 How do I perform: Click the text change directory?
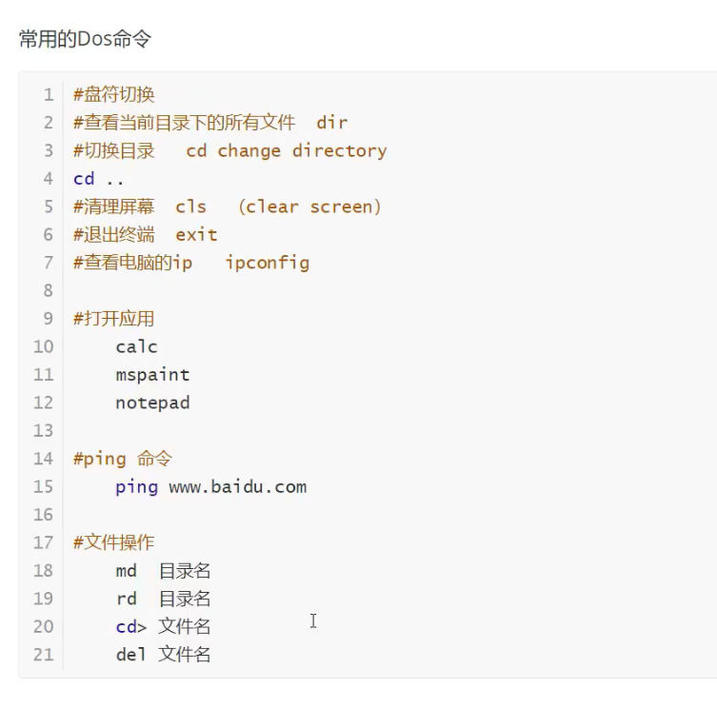[302, 150]
